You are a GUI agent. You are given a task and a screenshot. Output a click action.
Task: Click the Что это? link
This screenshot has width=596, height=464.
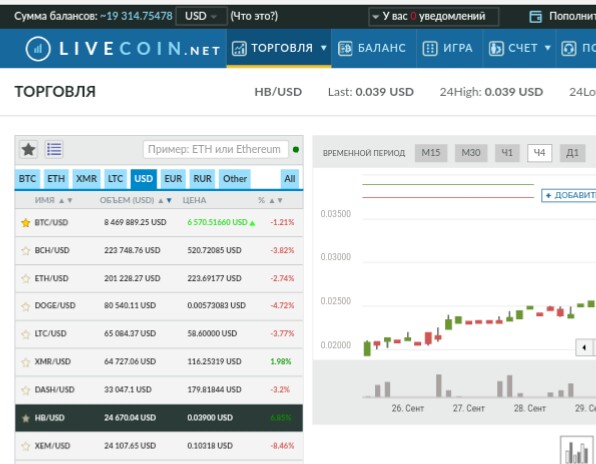[x=254, y=16]
